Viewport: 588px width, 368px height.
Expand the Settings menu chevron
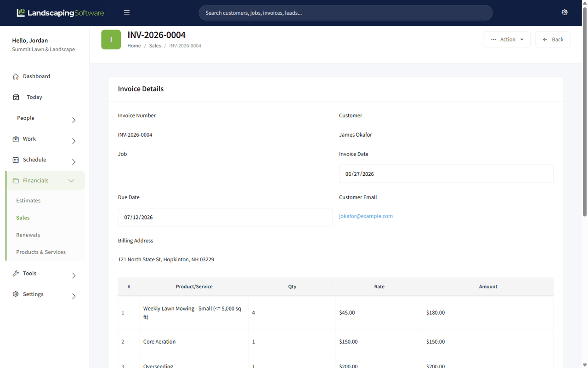74,296
